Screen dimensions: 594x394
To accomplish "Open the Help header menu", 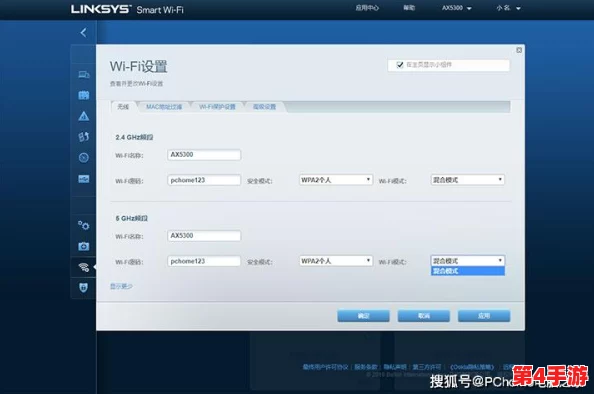I will 409,8.
